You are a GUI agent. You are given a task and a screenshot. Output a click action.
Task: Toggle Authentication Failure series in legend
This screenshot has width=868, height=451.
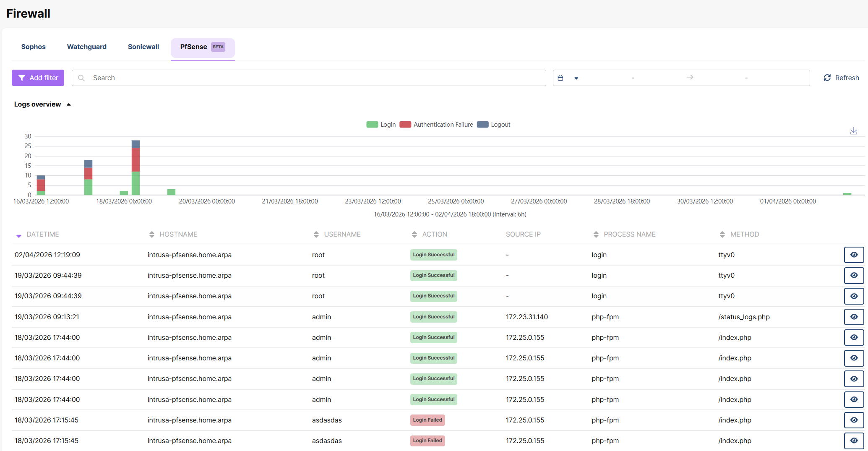point(436,125)
